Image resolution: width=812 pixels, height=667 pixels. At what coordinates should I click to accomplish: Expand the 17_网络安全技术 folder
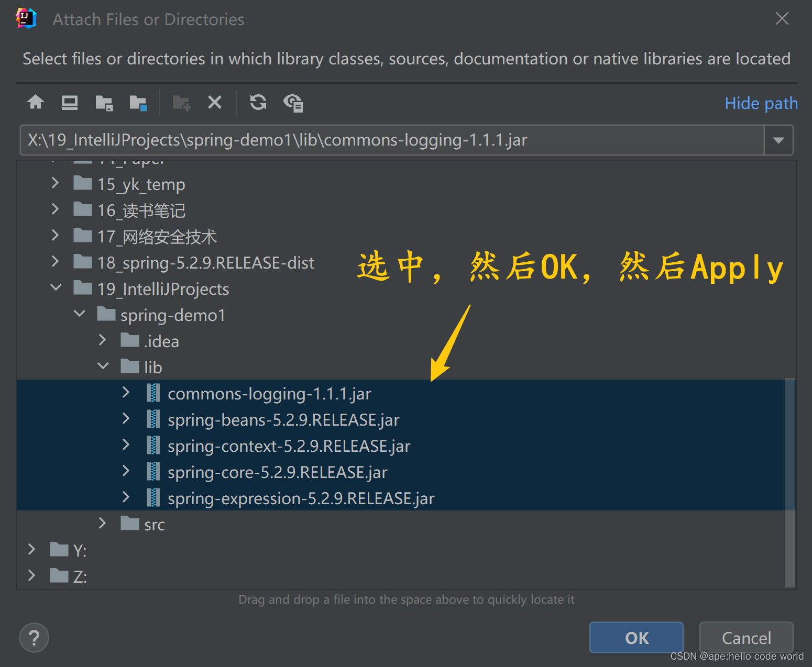[55, 236]
